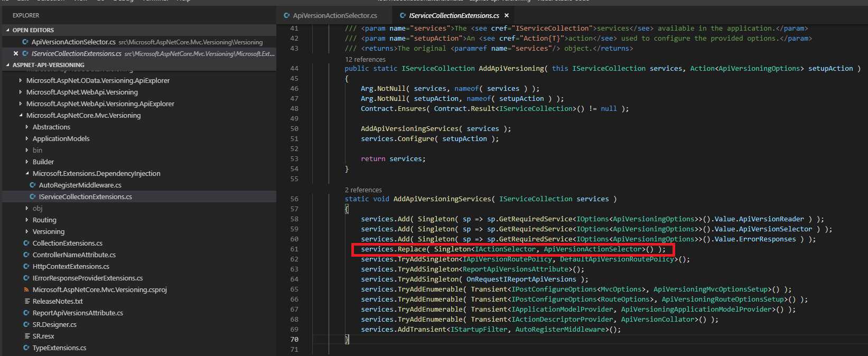Expand the Builder folder
Screen dimensions: 868x356
(x=27, y=162)
